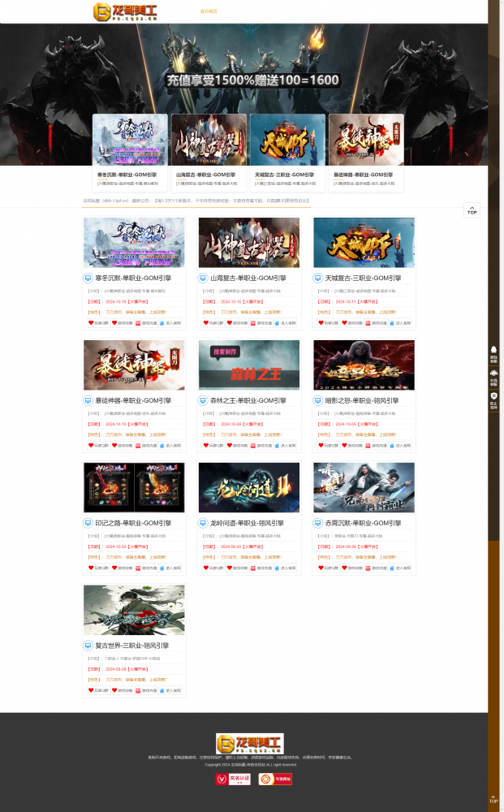Open the 赤霄沉默 card image
504x812 pixels.
point(364,487)
